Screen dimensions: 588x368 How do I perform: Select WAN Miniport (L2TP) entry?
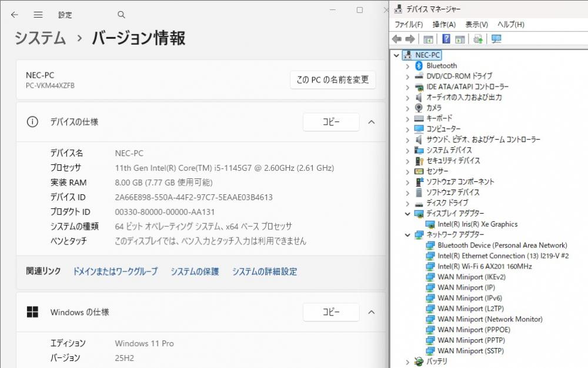(470, 309)
